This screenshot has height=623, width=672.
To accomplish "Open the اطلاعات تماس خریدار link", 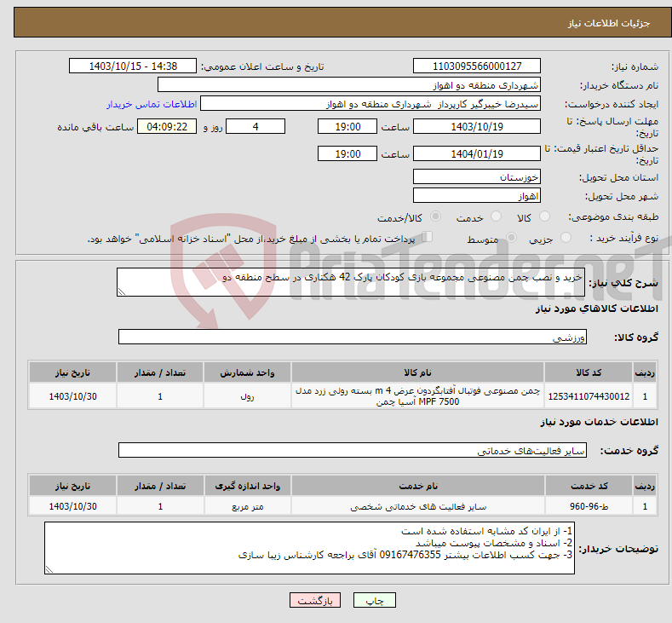I will tap(152, 104).
